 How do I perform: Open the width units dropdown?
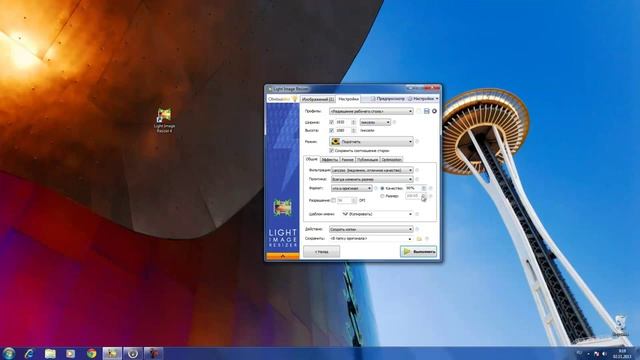[375, 122]
